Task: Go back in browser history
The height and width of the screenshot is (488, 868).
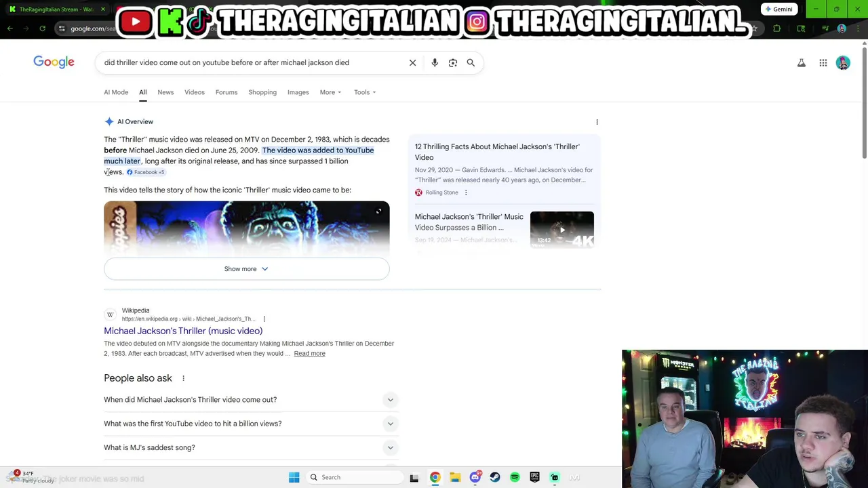Action: (9, 28)
